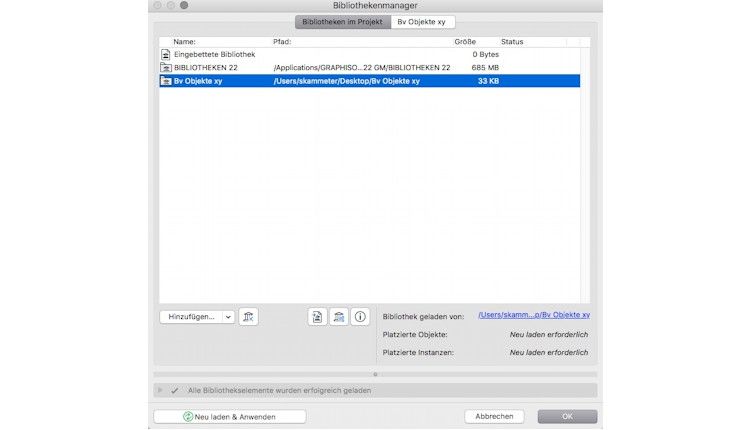Open the Hinzufügen dropdown arrow
The width and height of the screenshot is (740, 430).
pos(228,317)
